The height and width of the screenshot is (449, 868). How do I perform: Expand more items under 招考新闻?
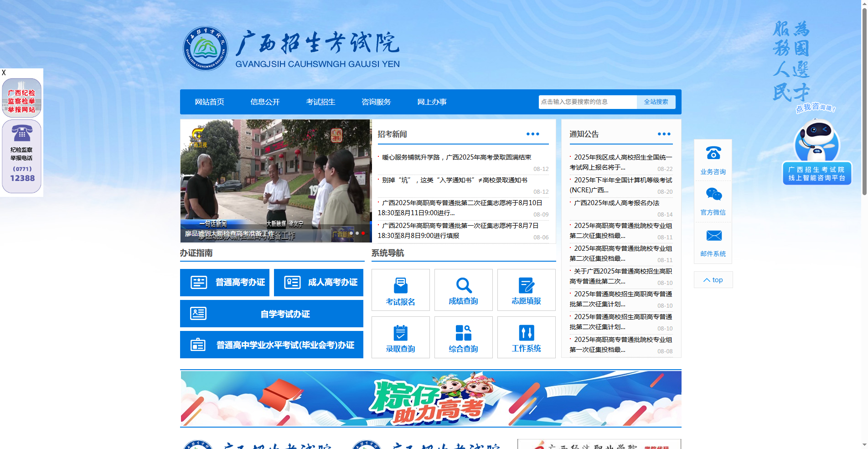(x=532, y=134)
